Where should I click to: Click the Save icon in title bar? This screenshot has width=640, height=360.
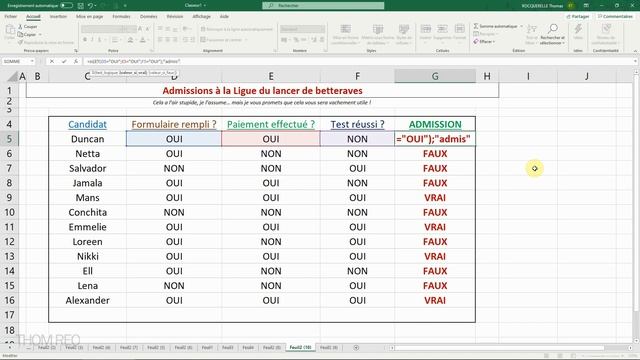tap(80, 6)
